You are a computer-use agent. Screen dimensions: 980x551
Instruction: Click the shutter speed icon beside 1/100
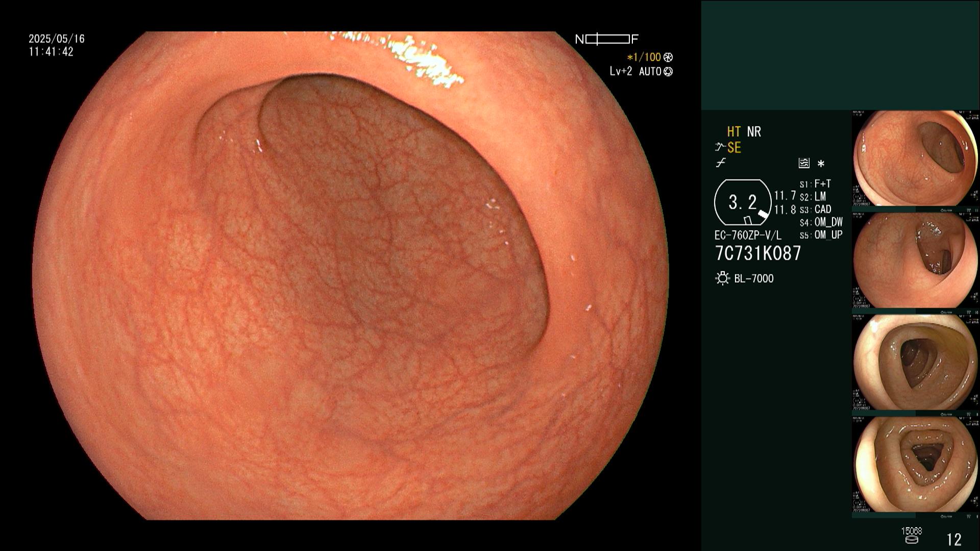(x=668, y=57)
